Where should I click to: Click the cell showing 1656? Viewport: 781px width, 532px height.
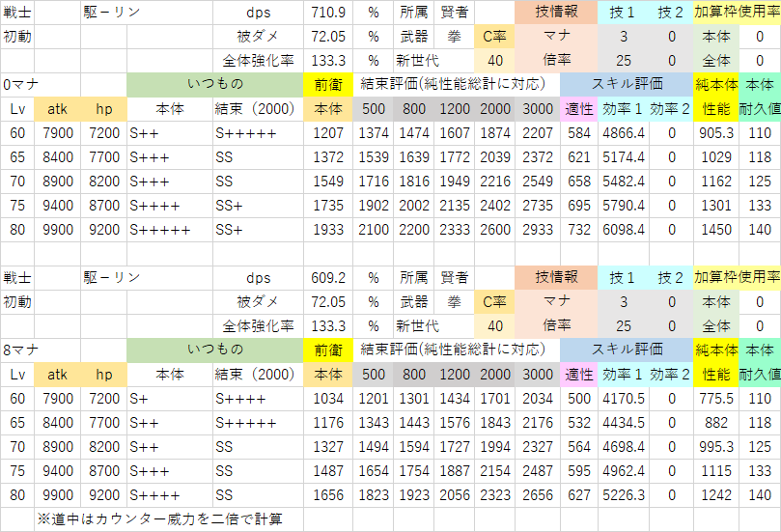pyautogui.click(x=328, y=495)
